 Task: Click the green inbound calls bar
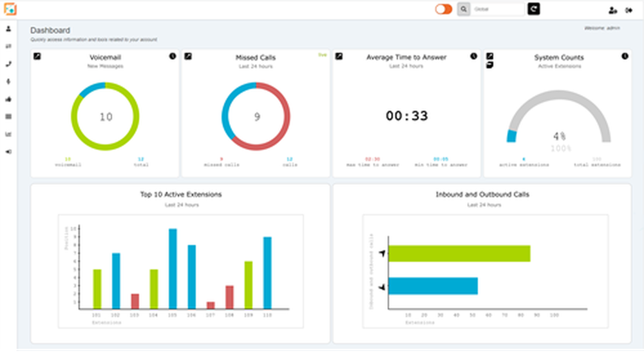pos(459,253)
